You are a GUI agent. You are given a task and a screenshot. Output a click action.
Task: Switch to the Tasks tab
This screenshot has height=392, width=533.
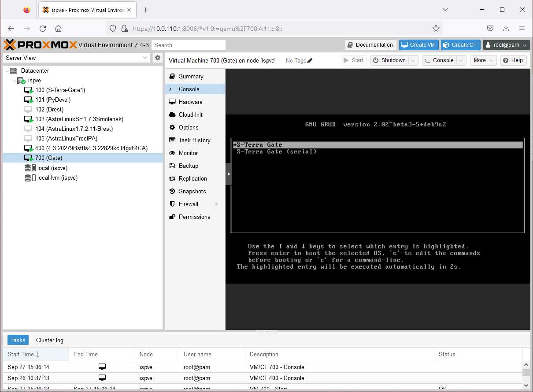tap(18, 340)
